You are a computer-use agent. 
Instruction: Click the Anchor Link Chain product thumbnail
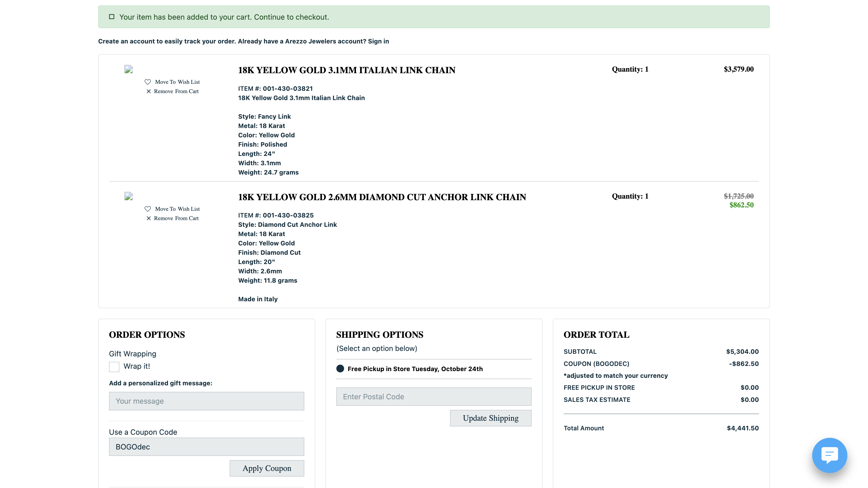tap(129, 196)
